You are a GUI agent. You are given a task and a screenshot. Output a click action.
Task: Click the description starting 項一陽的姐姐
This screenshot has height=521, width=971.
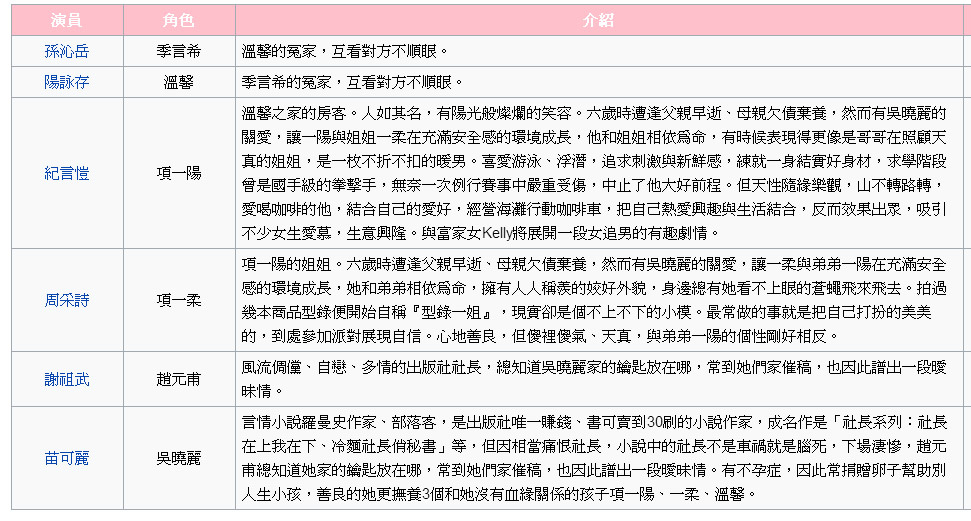pyautogui.click(x=594, y=300)
